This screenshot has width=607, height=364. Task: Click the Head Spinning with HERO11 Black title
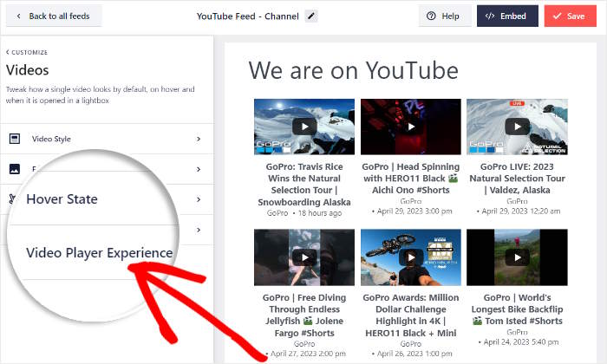[x=411, y=179]
